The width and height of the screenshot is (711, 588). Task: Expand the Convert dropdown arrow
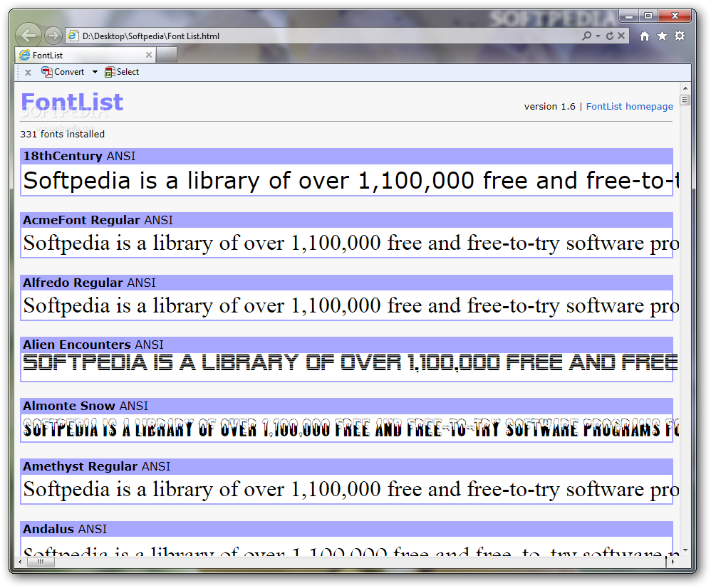click(x=95, y=72)
